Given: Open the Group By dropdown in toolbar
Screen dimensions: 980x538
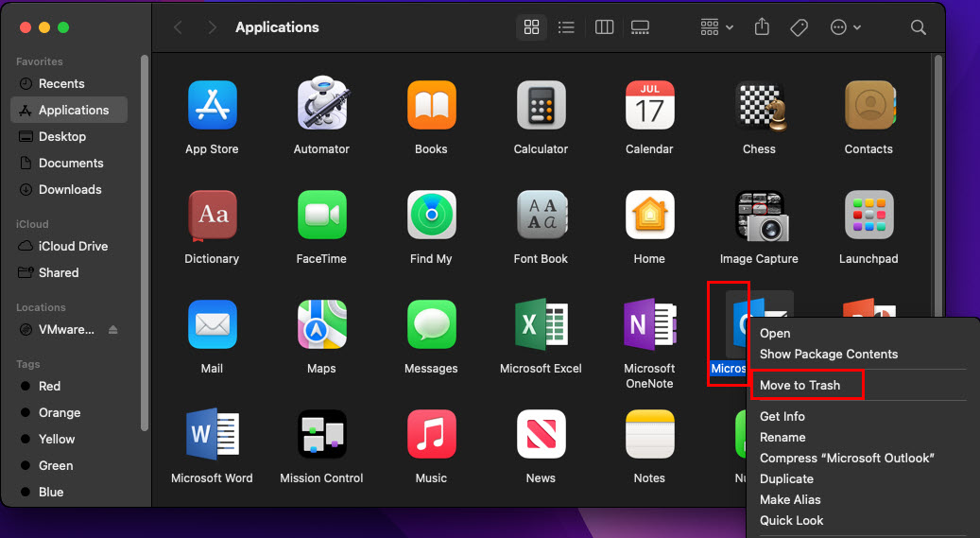Looking at the screenshot, I should tap(716, 26).
